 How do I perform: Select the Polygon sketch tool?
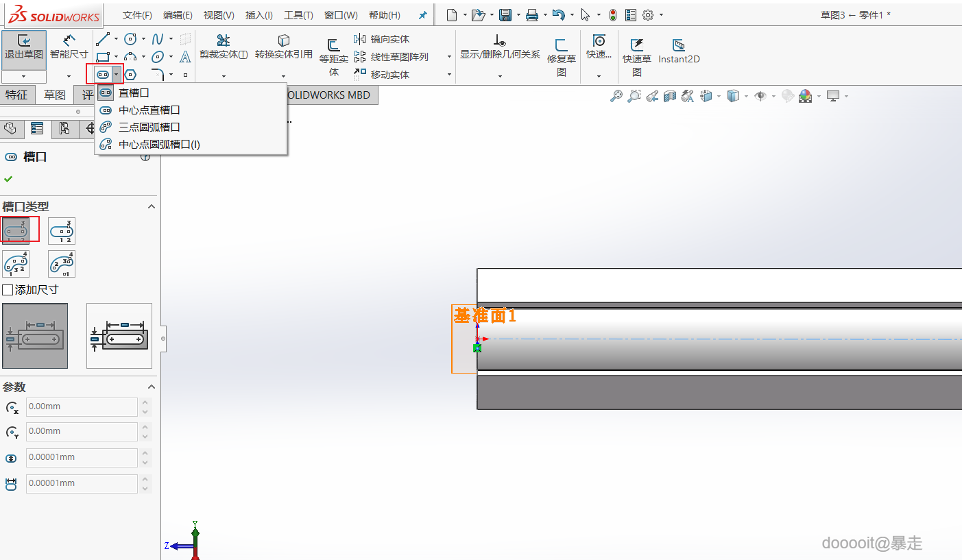tap(130, 75)
